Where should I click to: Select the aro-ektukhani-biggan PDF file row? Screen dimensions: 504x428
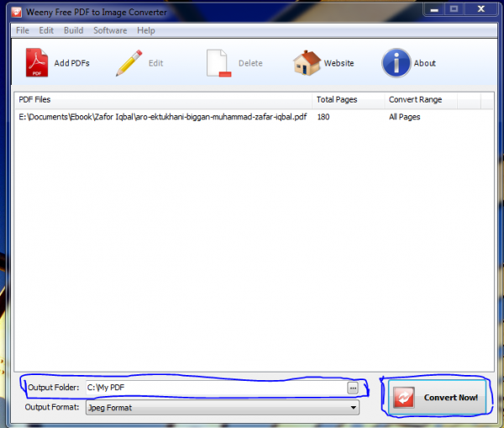163,117
